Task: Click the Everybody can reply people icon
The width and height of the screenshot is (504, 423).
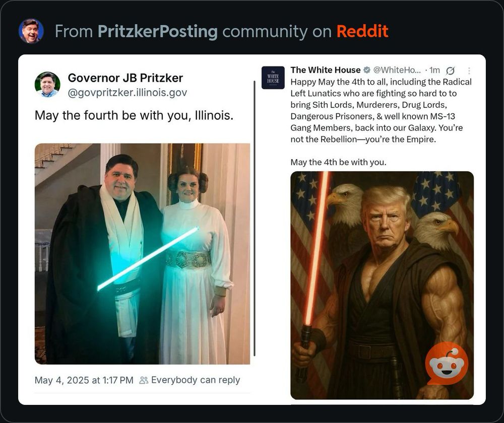Action: (144, 380)
